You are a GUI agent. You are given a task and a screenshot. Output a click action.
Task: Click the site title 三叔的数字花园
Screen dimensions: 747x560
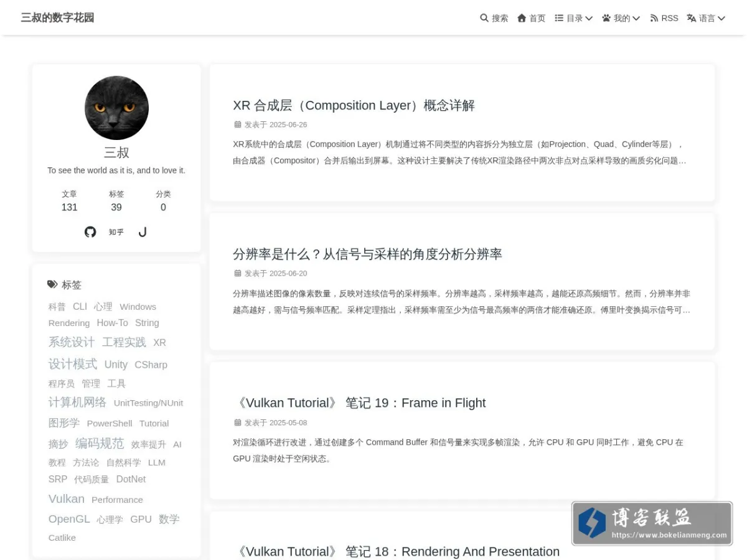coord(57,17)
